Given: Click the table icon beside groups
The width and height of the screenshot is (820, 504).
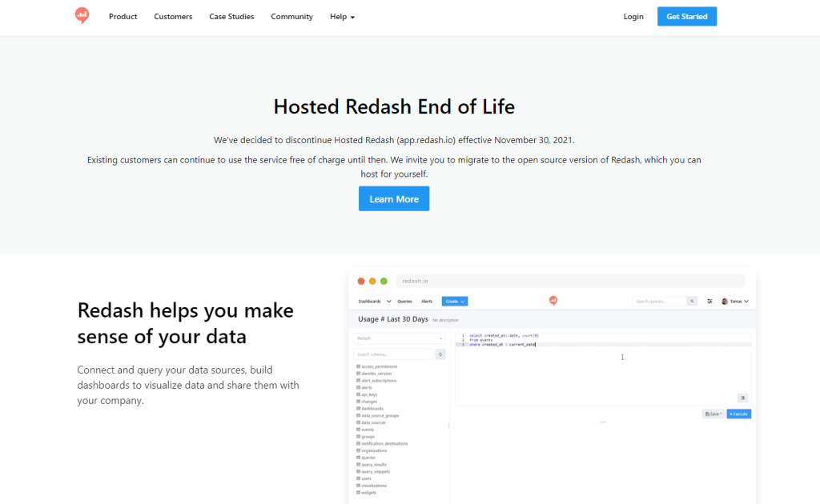Looking at the screenshot, I should click(358, 436).
